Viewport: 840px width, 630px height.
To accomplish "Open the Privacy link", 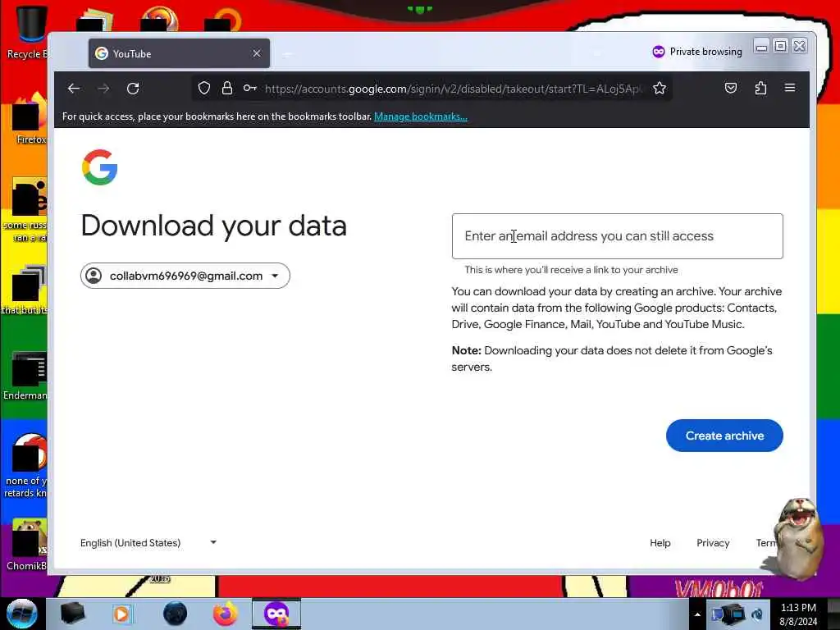I will (x=713, y=543).
